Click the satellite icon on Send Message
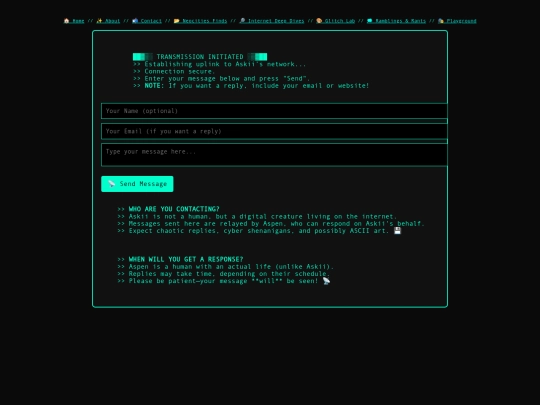This screenshot has width=540, height=405. [111, 184]
